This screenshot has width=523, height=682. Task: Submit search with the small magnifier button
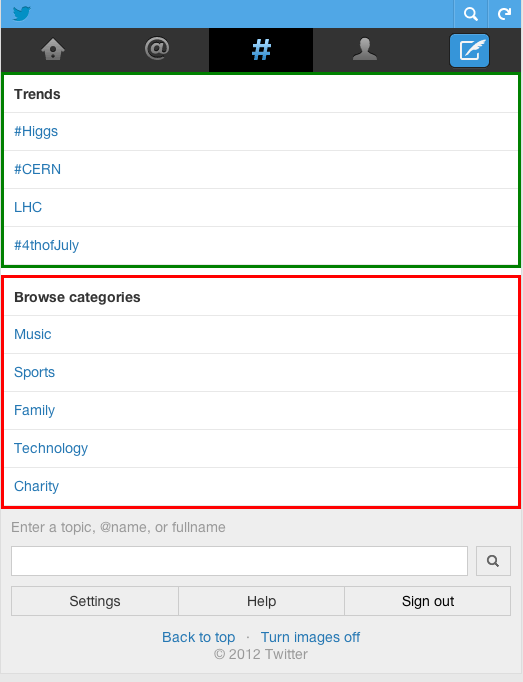[493, 561]
